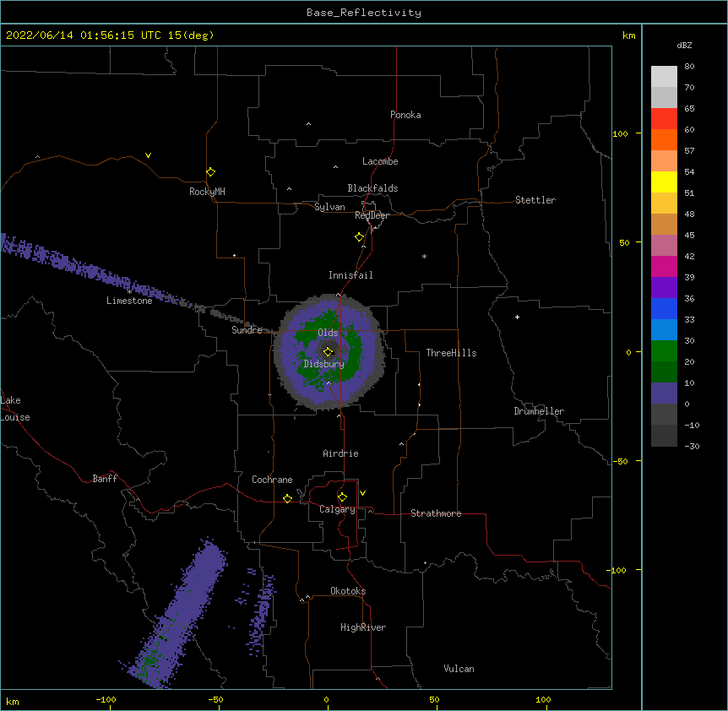Select the Blackfalds city label
Screen dimensions: 728x711
pos(372,188)
